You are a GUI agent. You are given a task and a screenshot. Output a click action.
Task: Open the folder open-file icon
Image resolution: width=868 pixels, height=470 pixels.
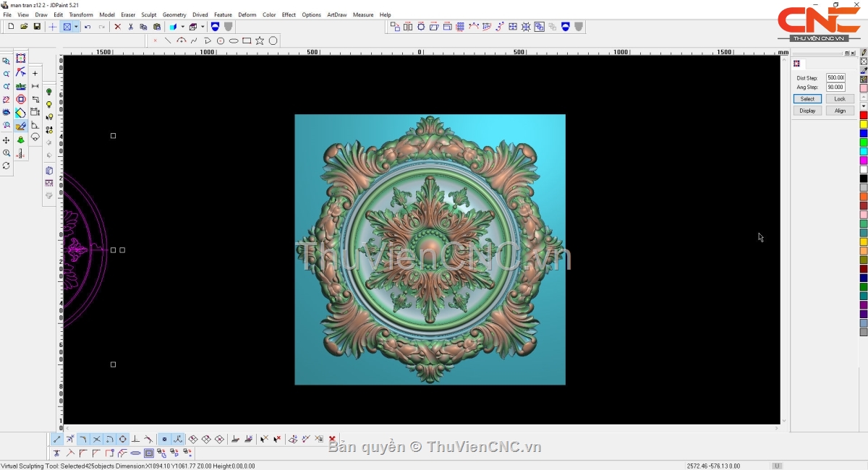(x=24, y=27)
